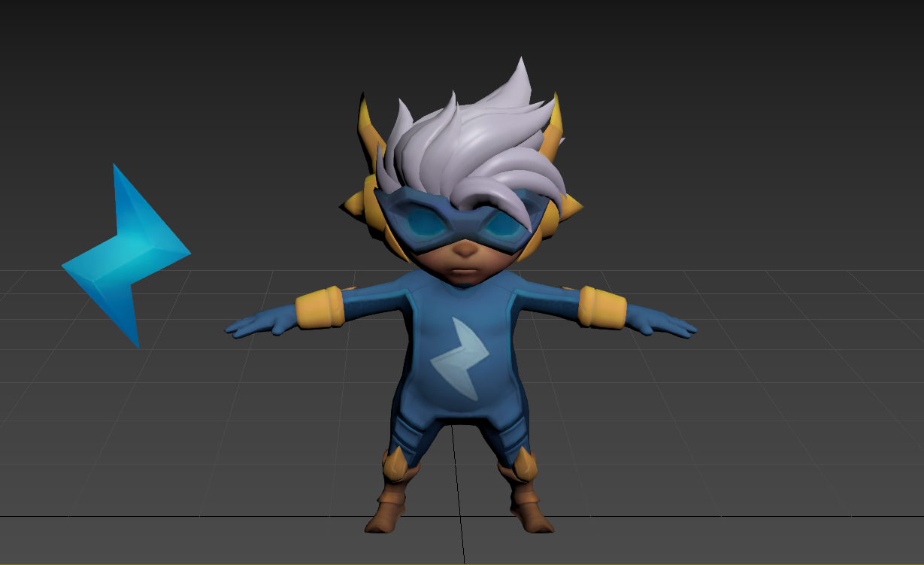This screenshot has height=565, width=924.
Task: Select the brown boot on screen left
Action: pos(388,509)
